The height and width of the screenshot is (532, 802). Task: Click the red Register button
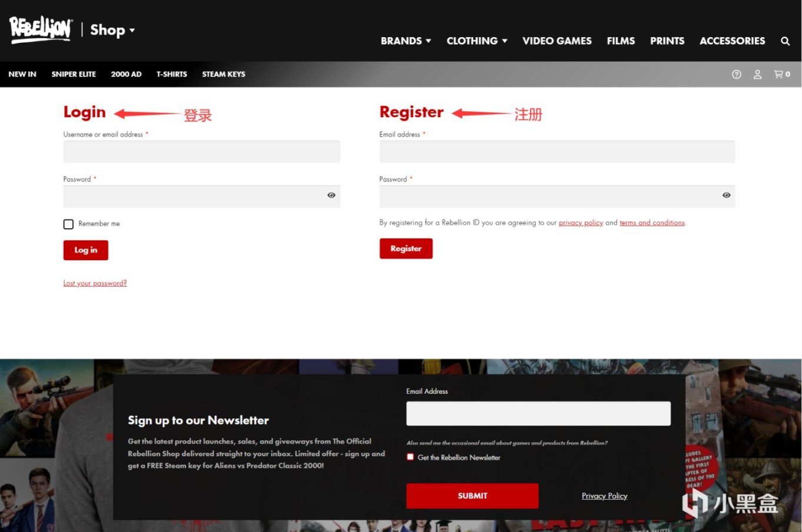click(x=406, y=248)
